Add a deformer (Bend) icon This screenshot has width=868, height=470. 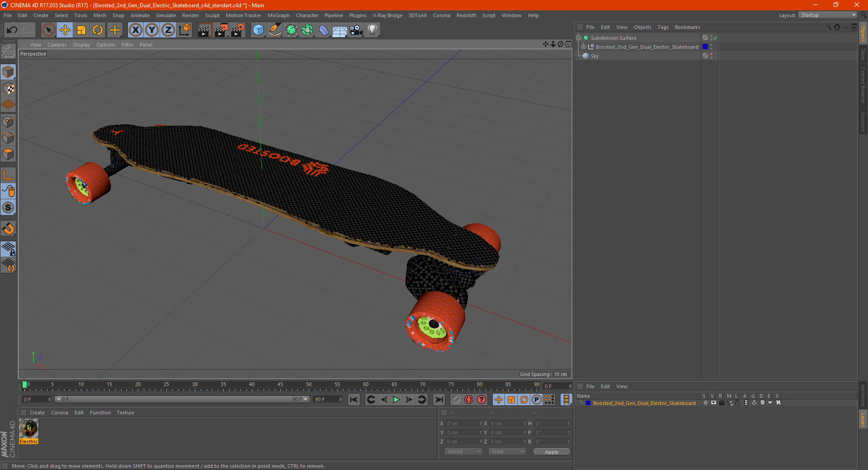tap(324, 30)
